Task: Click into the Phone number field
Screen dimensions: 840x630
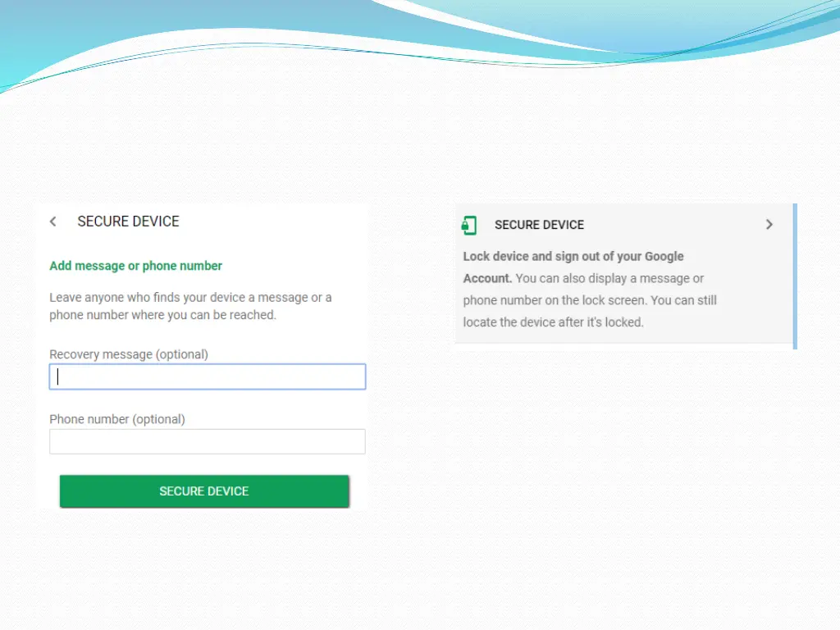Action: coord(208,442)
